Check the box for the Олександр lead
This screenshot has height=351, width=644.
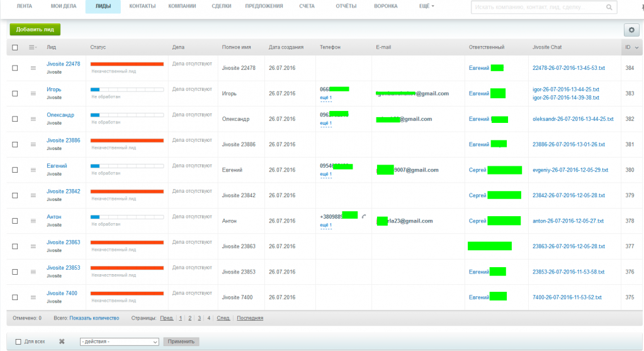tap(15, 119)
